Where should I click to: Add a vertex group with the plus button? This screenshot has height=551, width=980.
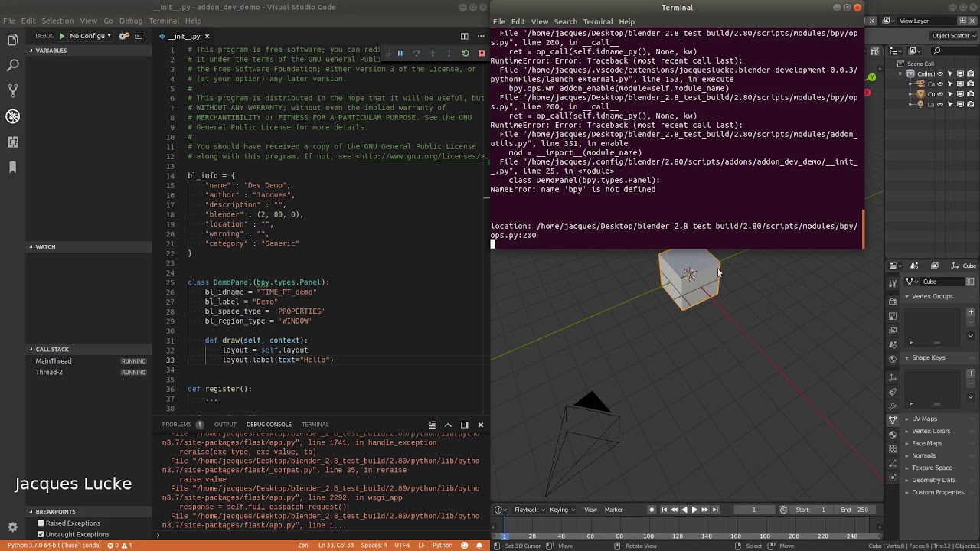(971, 312)
